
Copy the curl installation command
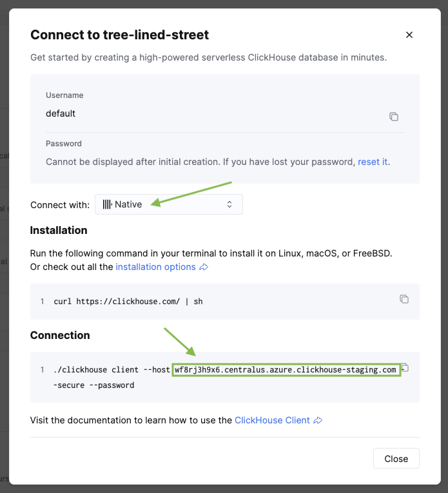(404, 299)
